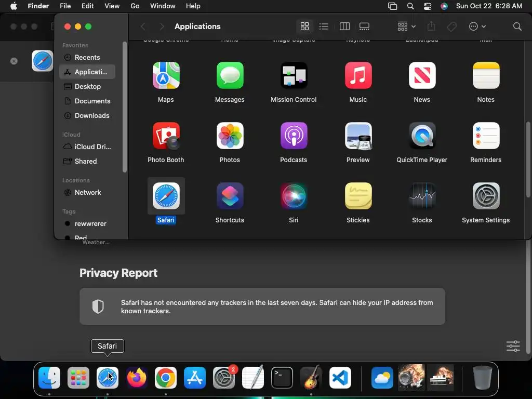532x399 pixels.
Task: Open Terminal from the Dock
Action: (x=282, y=377)
